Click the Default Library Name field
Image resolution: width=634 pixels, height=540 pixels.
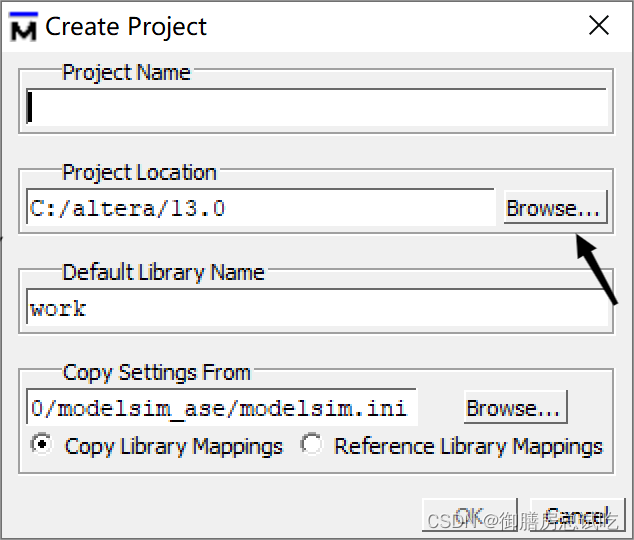pyautogui.click(x=317, y=308)
